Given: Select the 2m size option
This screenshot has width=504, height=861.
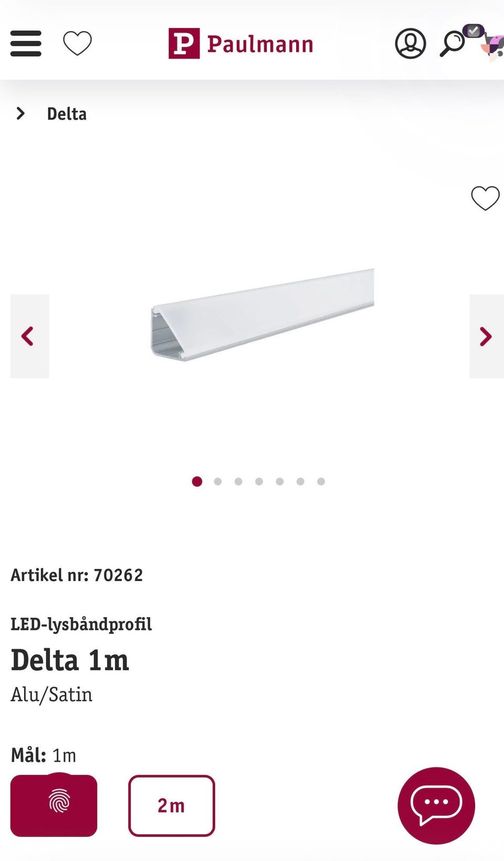Looking at the screenshot, I should (171, 805).
